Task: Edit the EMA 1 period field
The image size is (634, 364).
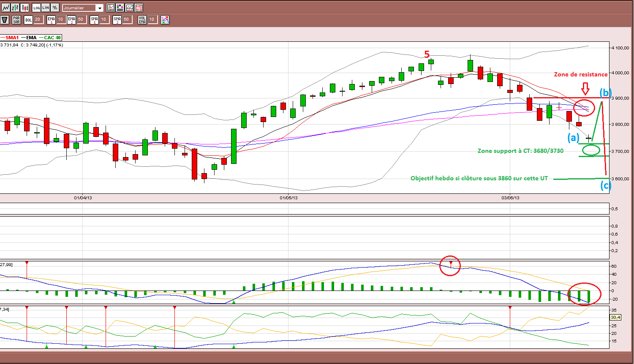Action: 61,19
